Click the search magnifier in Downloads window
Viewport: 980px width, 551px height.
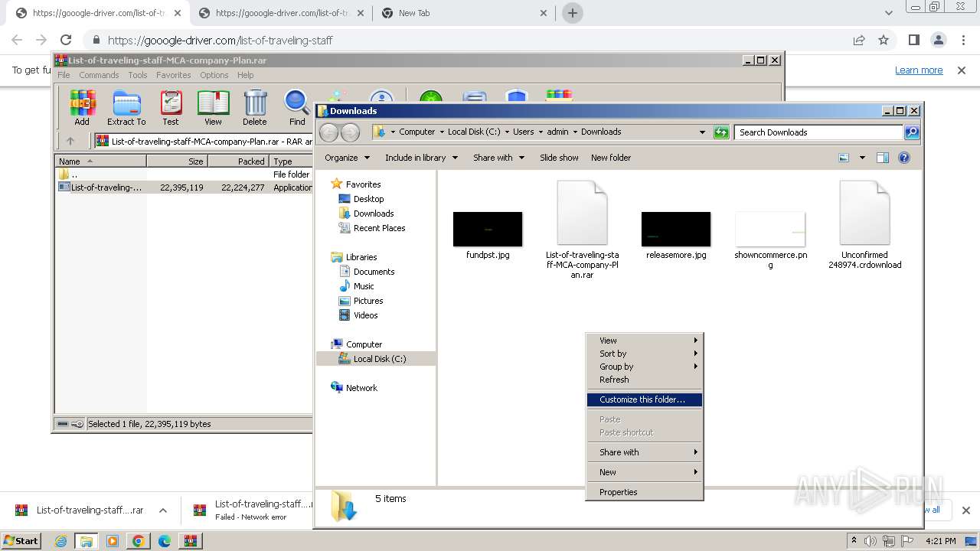911,132
